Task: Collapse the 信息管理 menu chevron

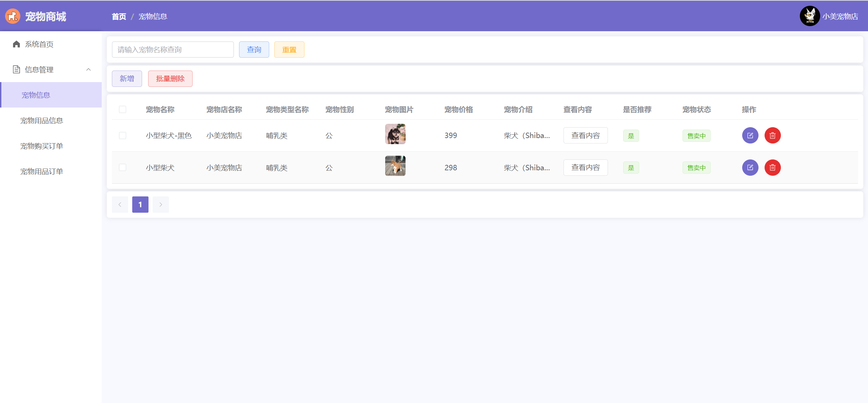Action: coord(88,70)
